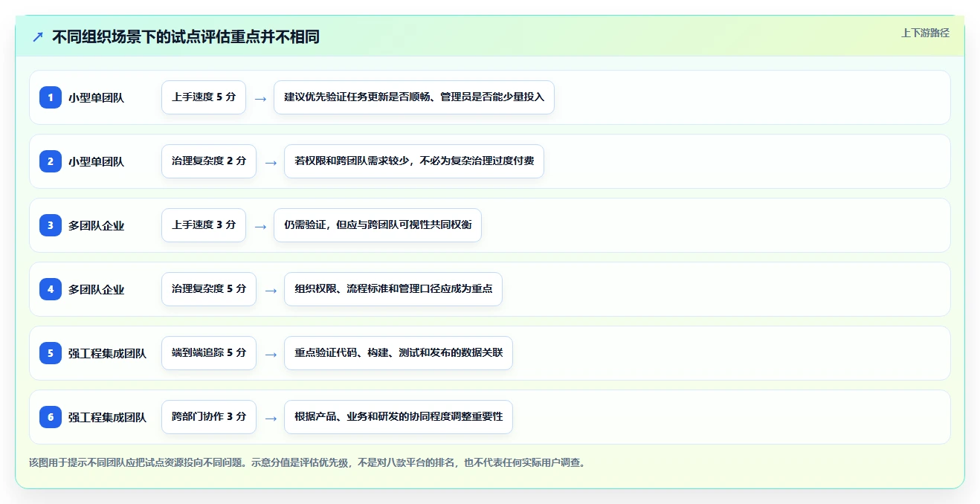The width and height of the screenshot is (980, 504).
Task: Click the number 4 badge
Action: (51, 289)
